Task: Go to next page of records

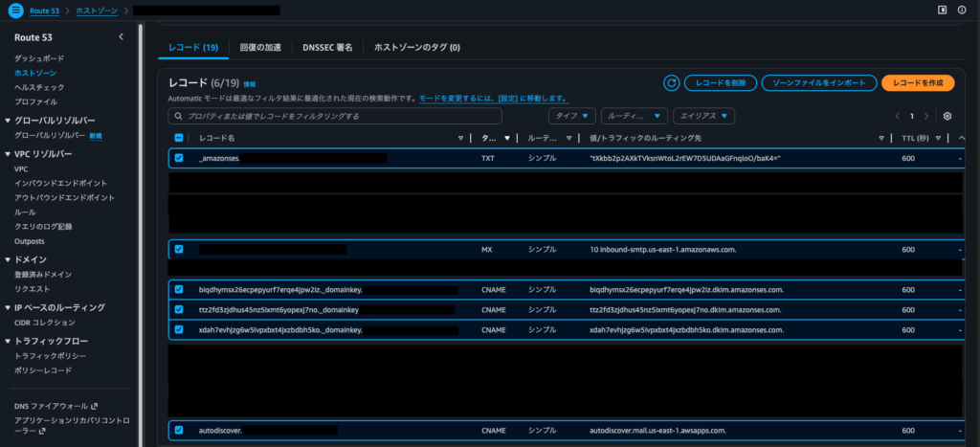Action: tap(925, 116)
